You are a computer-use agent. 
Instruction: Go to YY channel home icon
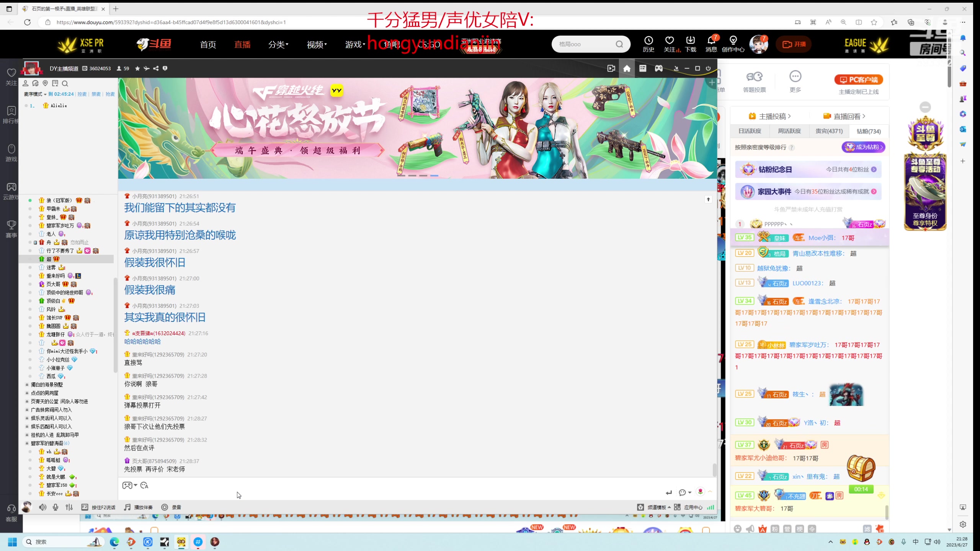[x=627, y=68]
